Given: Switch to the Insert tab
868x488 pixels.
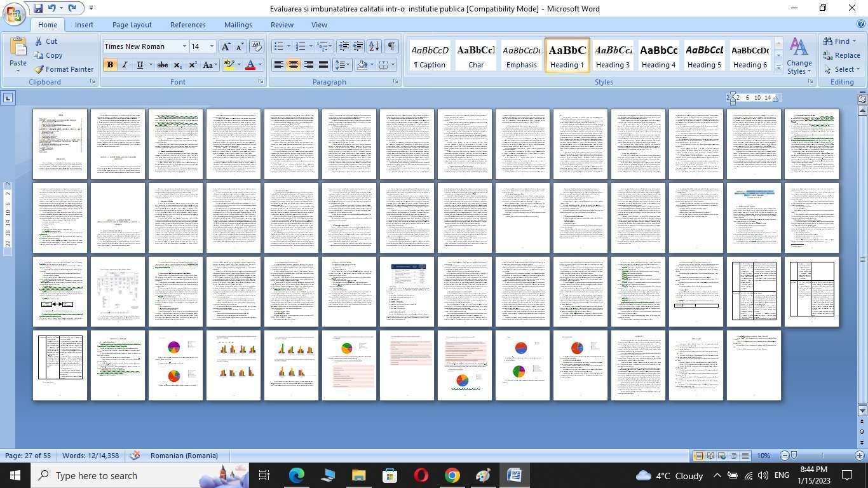Looking at the screenshot, I should (x=84, y=25).
